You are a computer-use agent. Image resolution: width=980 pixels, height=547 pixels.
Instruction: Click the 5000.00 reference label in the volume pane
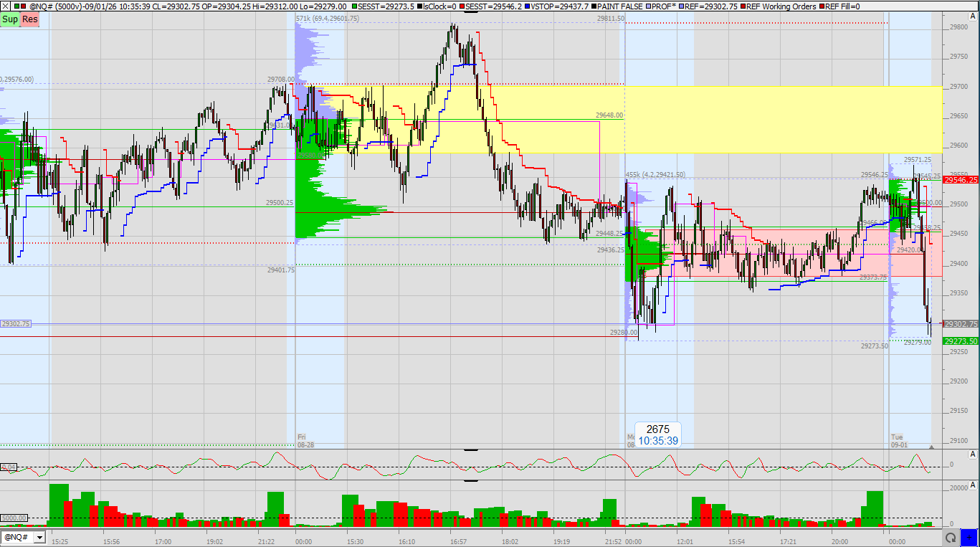[14, 518]
